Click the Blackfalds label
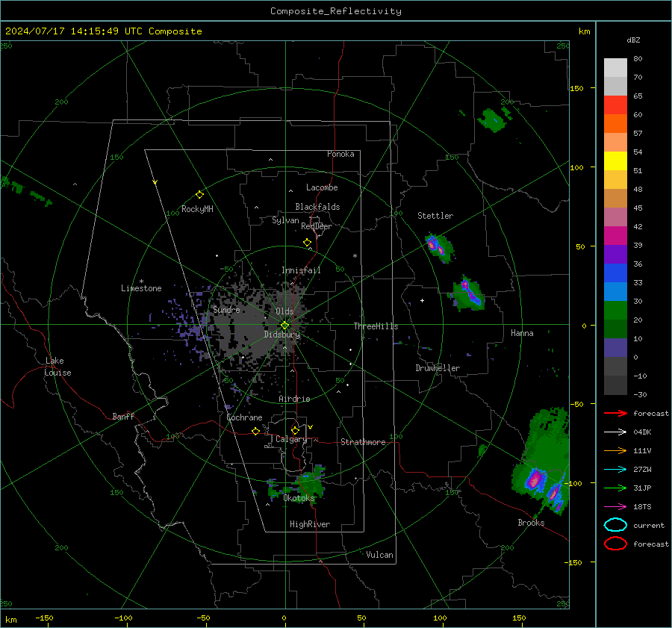Screen dimensions: 672x628 click(x=317, y=207)
